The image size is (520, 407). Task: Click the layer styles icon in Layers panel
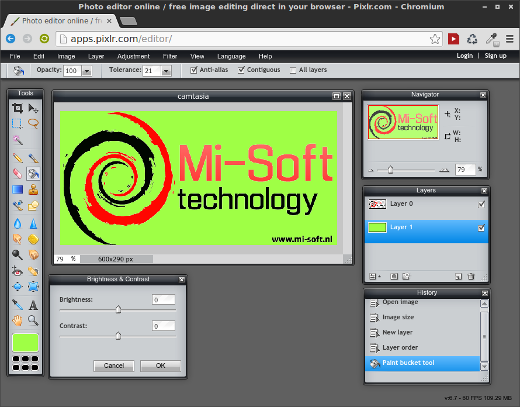(x=406, y=276)
